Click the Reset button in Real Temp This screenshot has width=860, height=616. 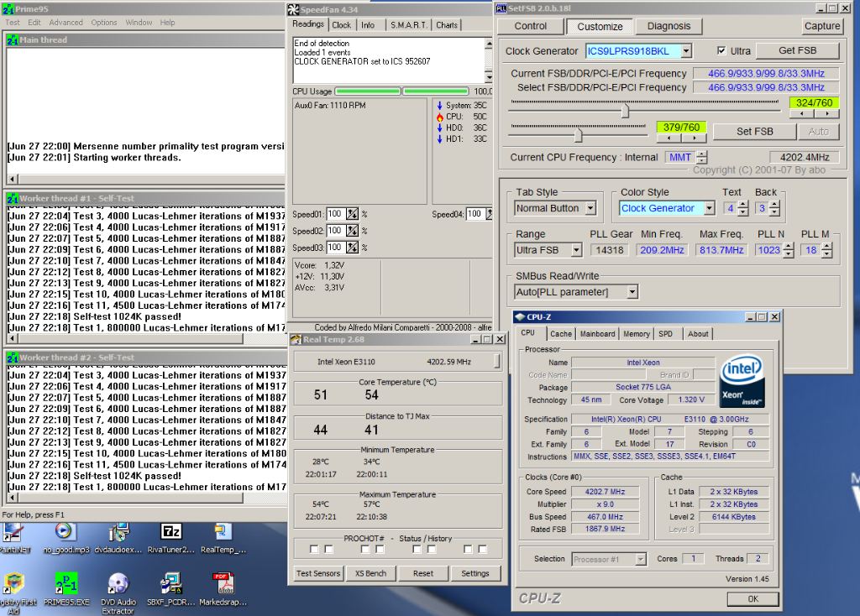click(423, 573)
